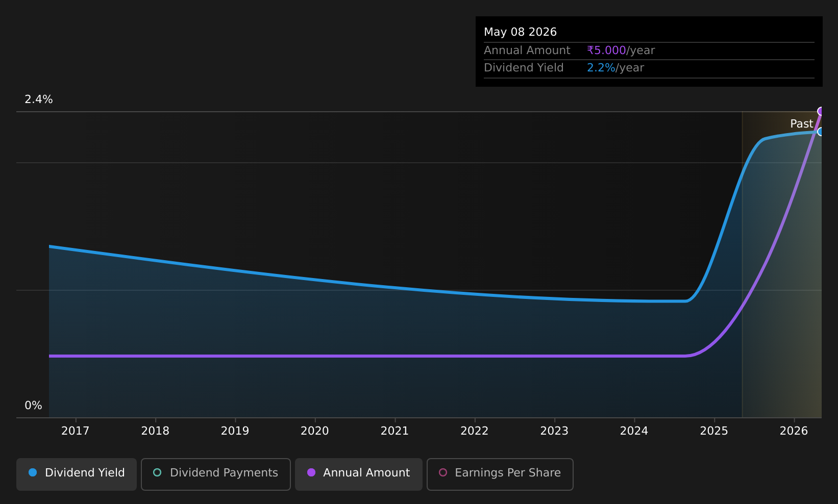Click the 2.4% y-axis label
The image size is (838, 504).
39,99
